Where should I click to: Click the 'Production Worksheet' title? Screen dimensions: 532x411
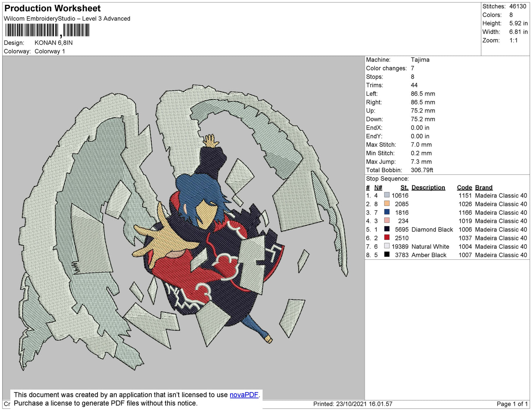(x=52, y=8)
